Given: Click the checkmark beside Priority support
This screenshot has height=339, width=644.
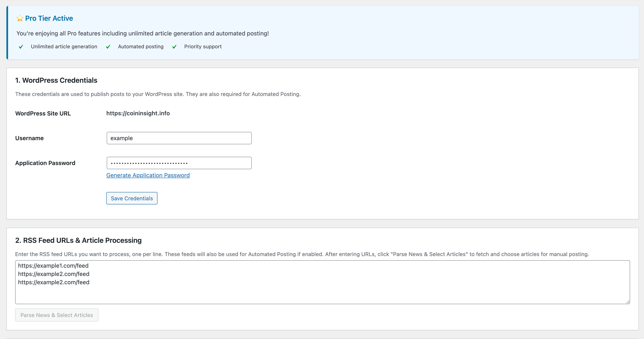Looking at the screenshot, I should [x=174, y=46].
